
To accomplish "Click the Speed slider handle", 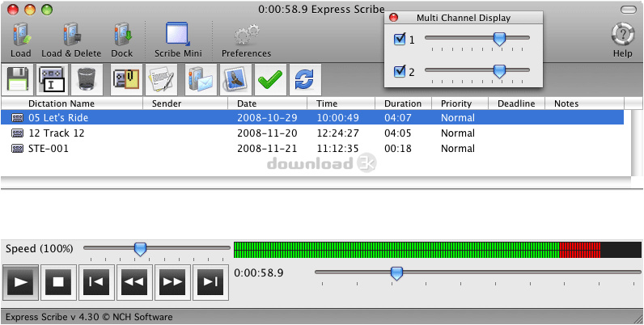I will tap(140, 248).
